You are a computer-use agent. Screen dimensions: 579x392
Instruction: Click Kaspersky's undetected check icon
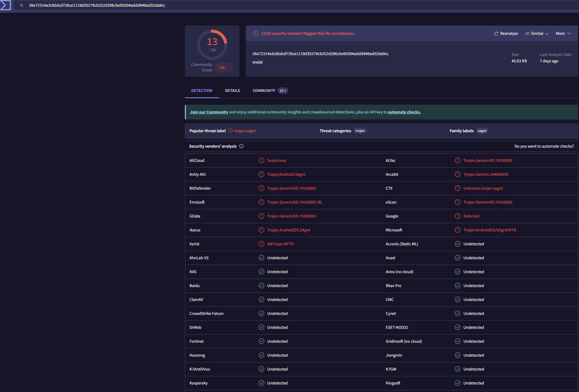[x=262, y=383]
